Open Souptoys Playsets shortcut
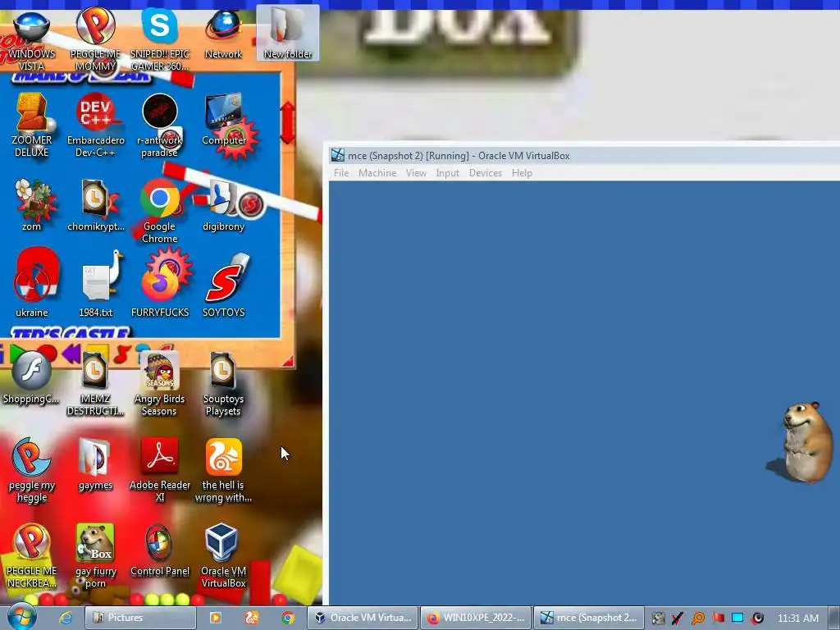 [x=223, y=384]
